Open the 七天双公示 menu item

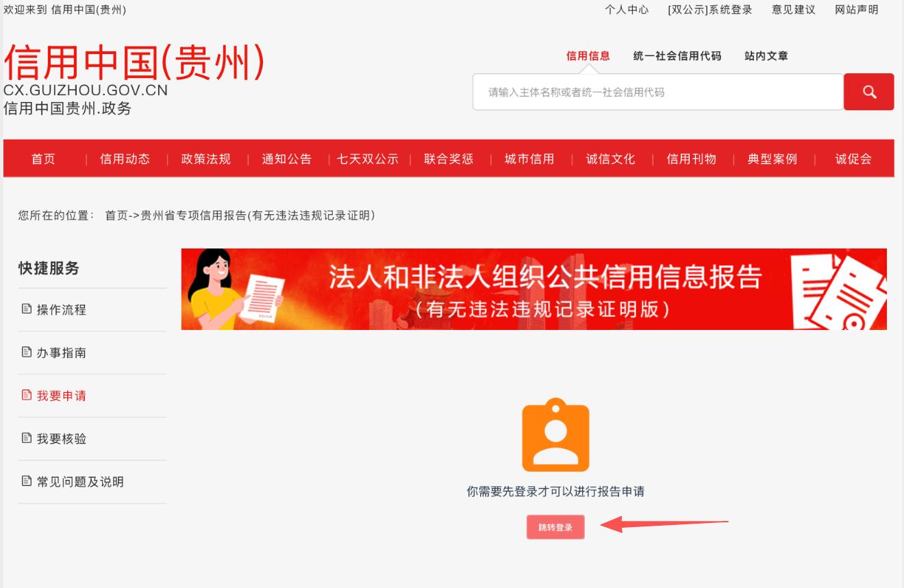point(368,159)
